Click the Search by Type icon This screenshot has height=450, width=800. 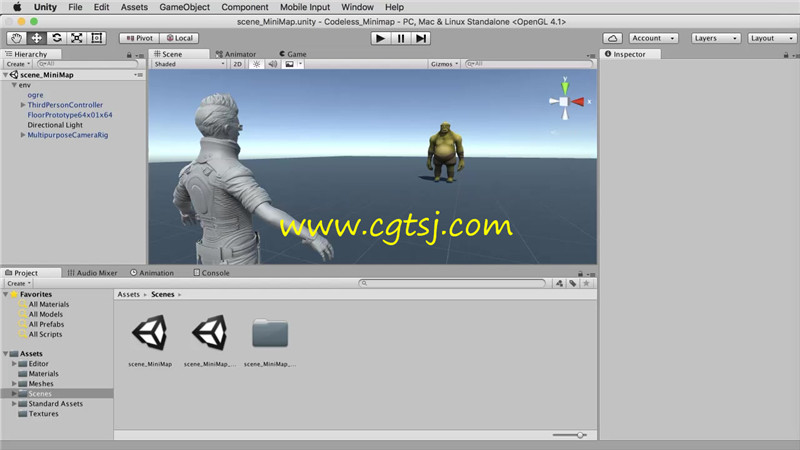pyautogui.click(x=560, y=283)
